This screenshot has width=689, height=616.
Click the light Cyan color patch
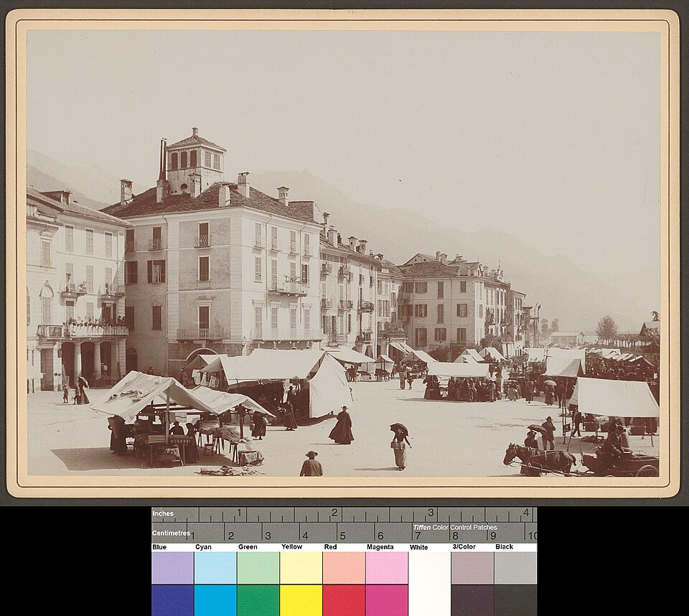coord(215,568)
